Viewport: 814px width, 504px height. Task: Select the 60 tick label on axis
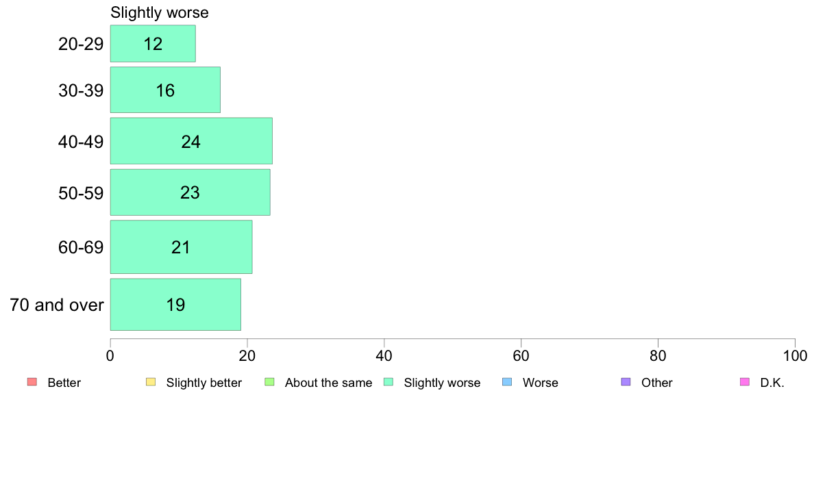pyautogui.click(x=521, y=355)
